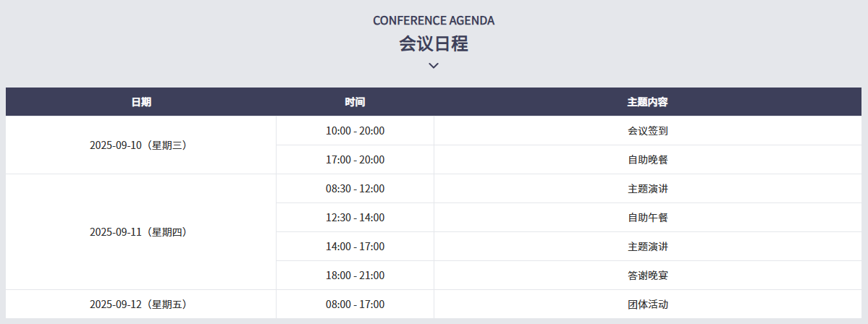The width and height of the screenshot is (868, 324).
Task: Click the 自助午餐 topic cell
Action: [x=647, y=218]
